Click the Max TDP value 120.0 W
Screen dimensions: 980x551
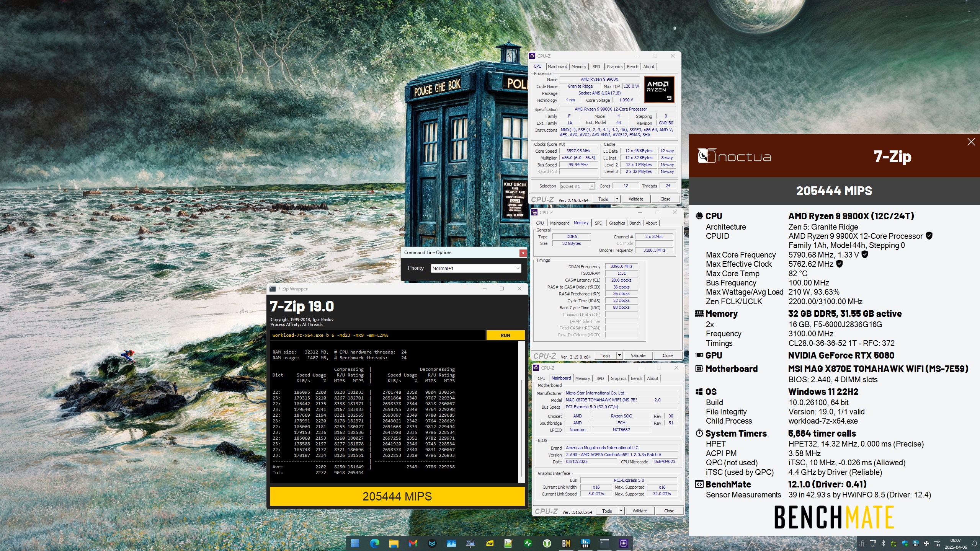click(x=631, y=86)
